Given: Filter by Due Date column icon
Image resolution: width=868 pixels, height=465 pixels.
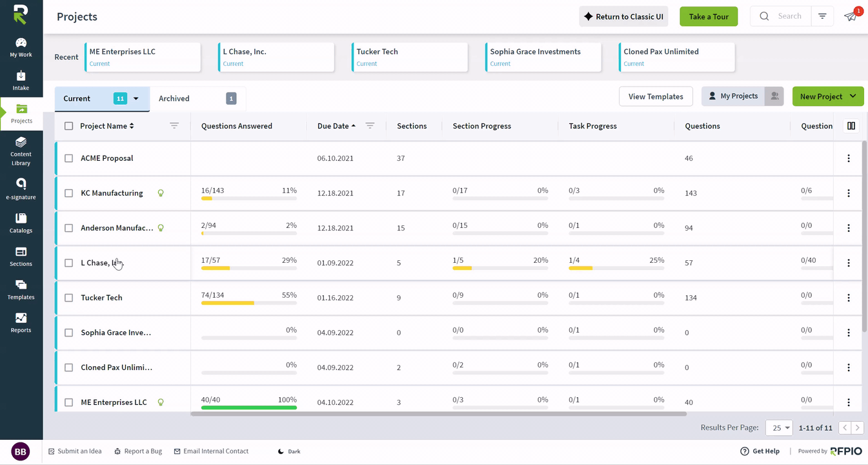Looking at the screenshot, I should tap(370, 126).
